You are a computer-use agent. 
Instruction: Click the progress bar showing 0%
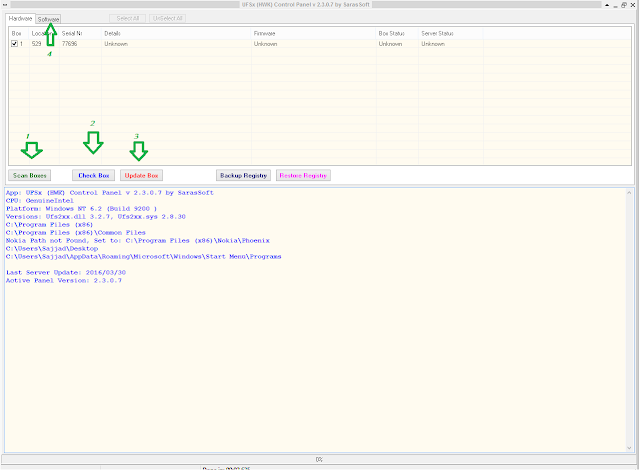(319, 460)
